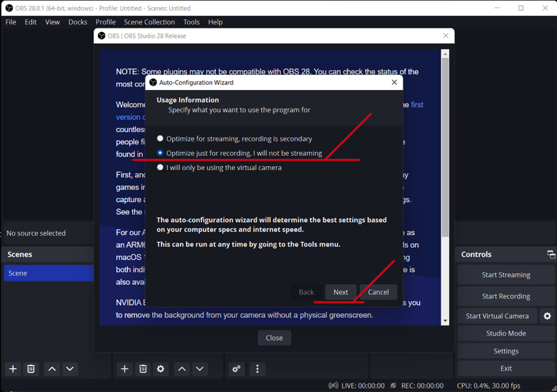Click the REC status icon in status bar
Screen dimensions: 557x392
(393, 386)
